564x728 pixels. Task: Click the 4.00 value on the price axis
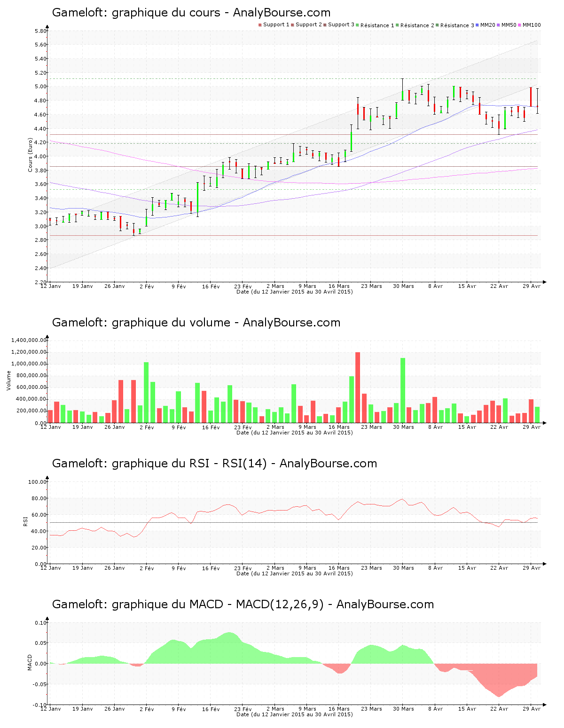click(41, 156)
